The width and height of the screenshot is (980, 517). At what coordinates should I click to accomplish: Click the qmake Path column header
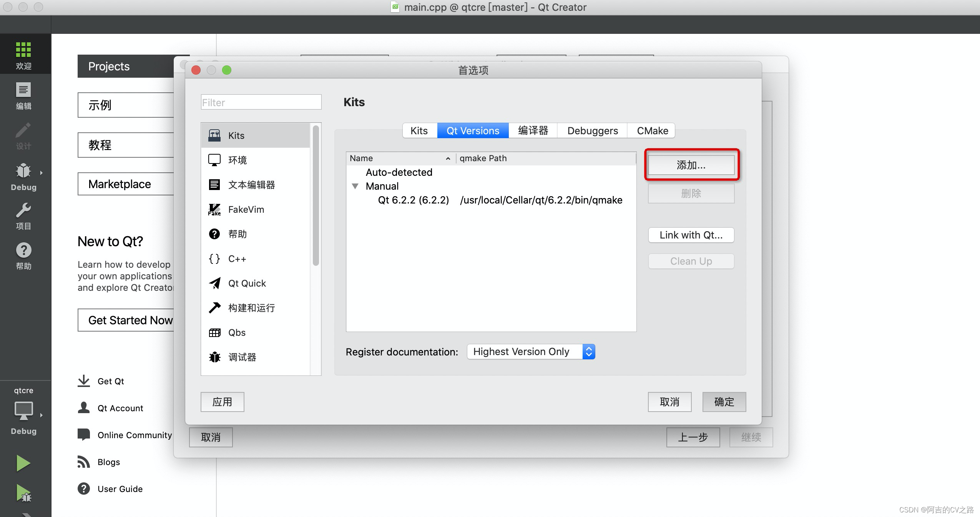546,158
